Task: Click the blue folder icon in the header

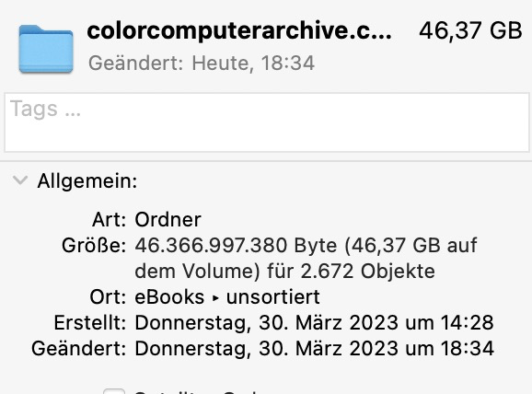Action: (x=46, y=49)
